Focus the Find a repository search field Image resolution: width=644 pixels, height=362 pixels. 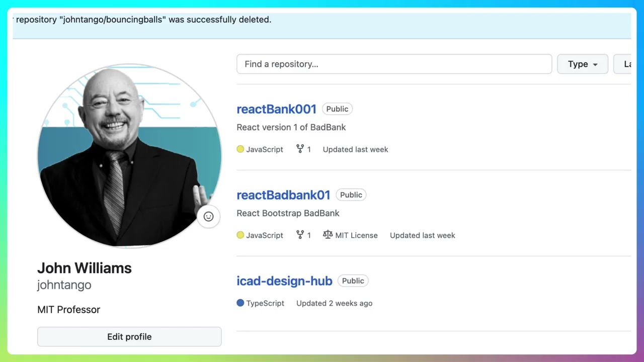click(394, 64)
